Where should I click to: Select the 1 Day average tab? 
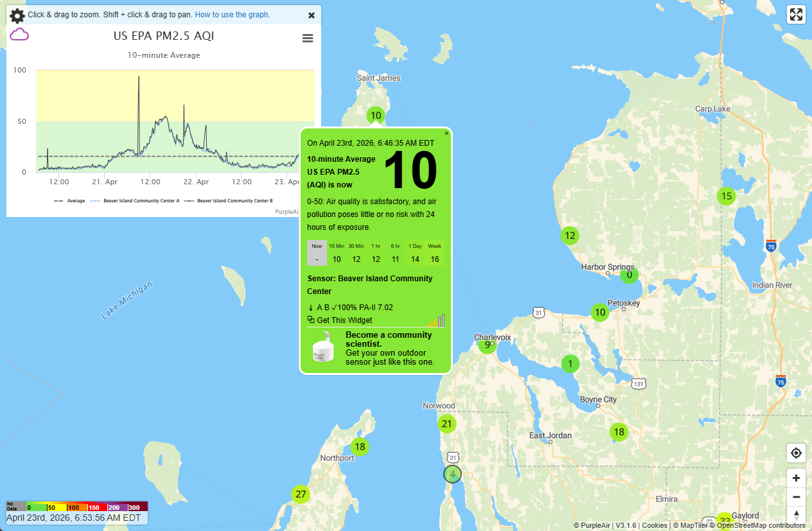[x=415, y=253]
